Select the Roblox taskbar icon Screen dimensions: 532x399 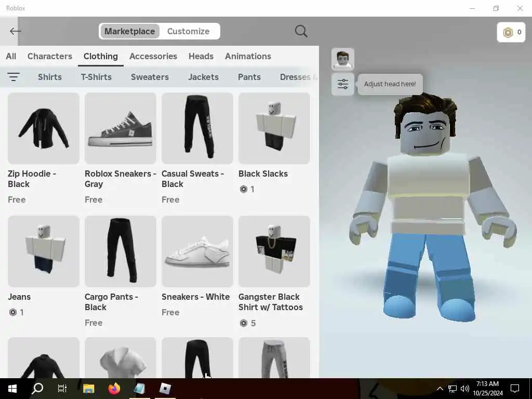[x=165, y=389]
